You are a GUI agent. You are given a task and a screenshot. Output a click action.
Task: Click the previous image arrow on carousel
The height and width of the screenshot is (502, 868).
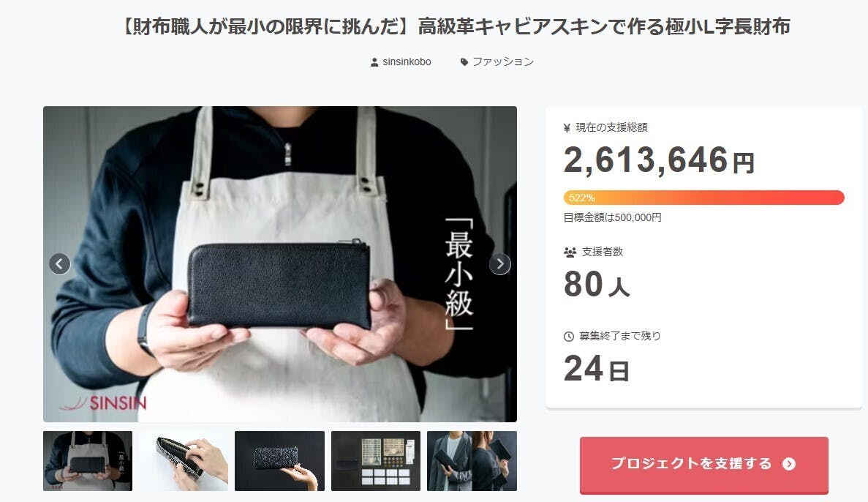click(x=60, y=263)
